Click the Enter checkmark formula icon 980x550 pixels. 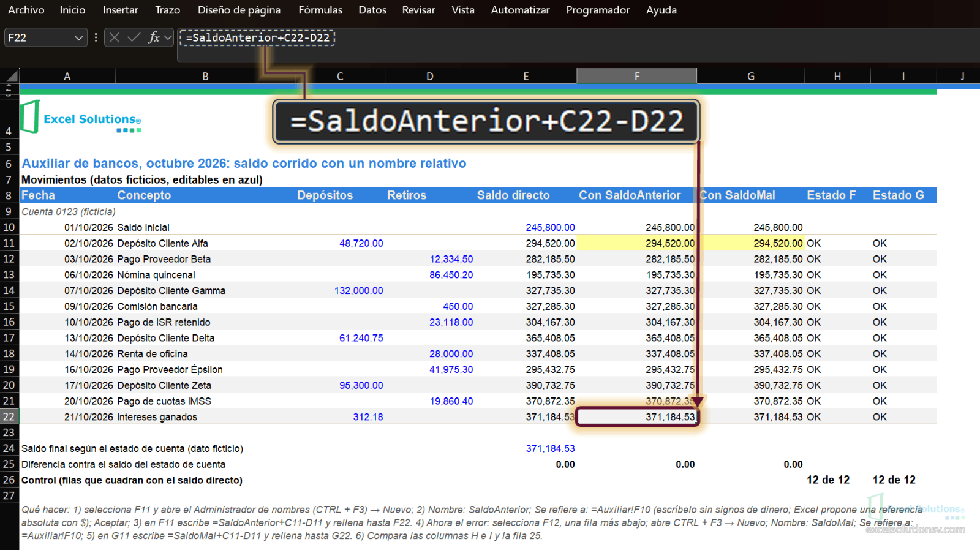(x=134, y=38)
